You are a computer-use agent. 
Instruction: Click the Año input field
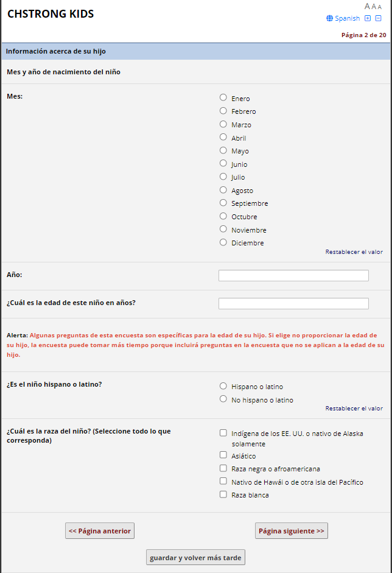[293, 276]
